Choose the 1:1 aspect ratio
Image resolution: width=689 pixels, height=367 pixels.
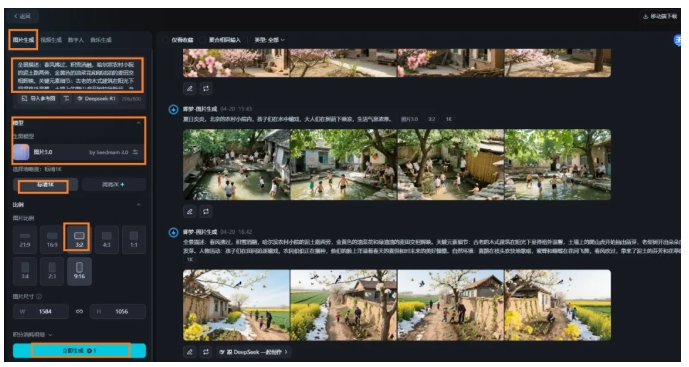click(134, 240)
